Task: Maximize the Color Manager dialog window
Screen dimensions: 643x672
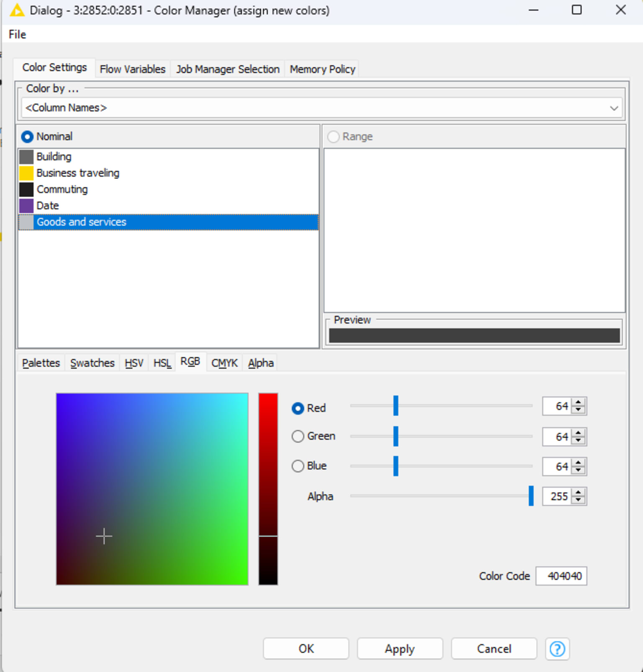Action: pyautogui.click(x=577, y=10)
